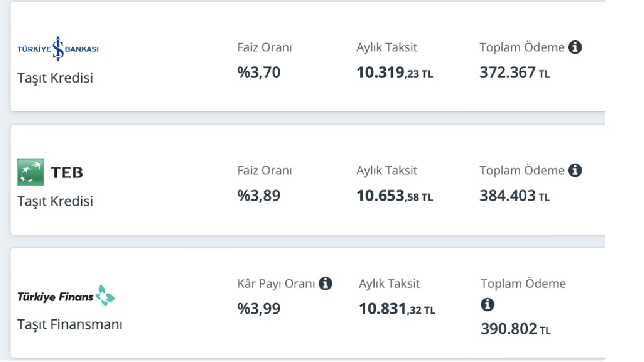Click the %3,70 interest rate value
The width and height of the screenshot is (644, 362).
coord(259,72)
